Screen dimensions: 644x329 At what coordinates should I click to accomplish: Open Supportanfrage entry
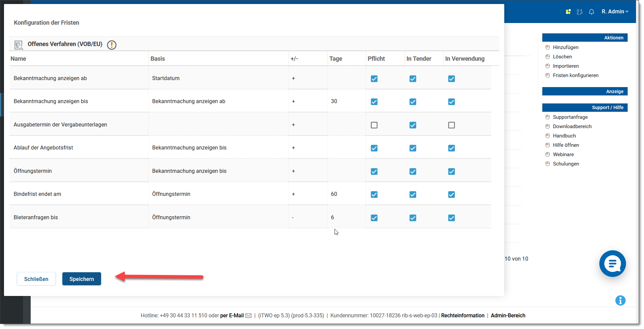(570, 117)
